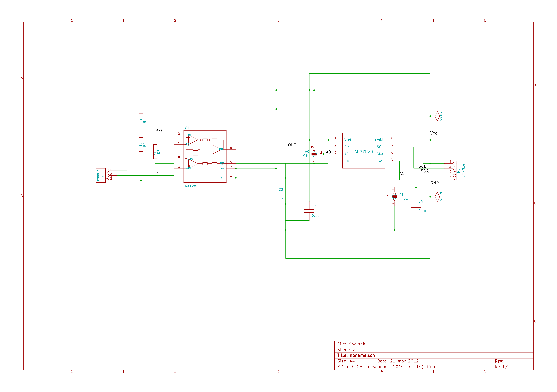Click the 'eeschema (2010-03-14)-final' version text
The height and width of the screenshot is (392, 557).
402,367
